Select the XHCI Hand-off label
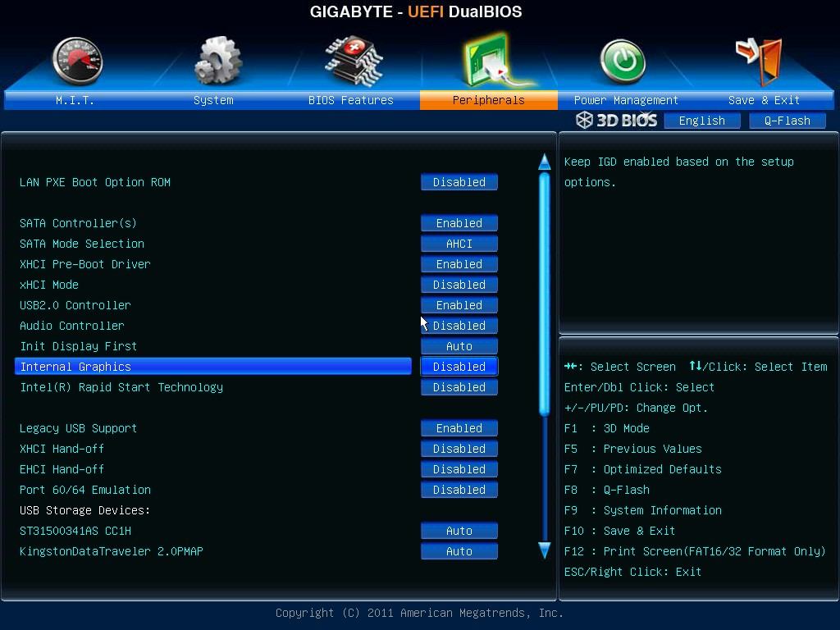This screenshot has width=840, height=630. point(62,449)
